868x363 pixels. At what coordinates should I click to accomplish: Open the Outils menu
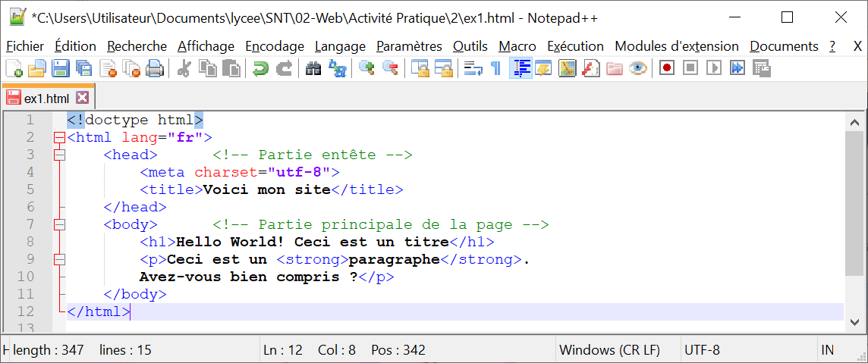point(470,46)
